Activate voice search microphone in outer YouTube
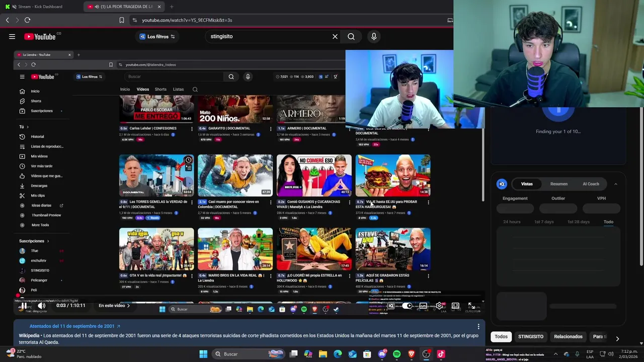Screen dimensions: 644x362 374,36
